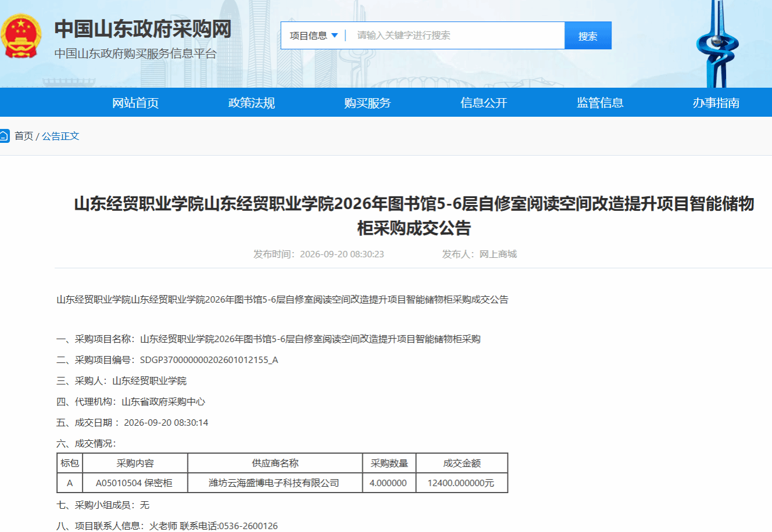Click the 搜索 search button

588,35
